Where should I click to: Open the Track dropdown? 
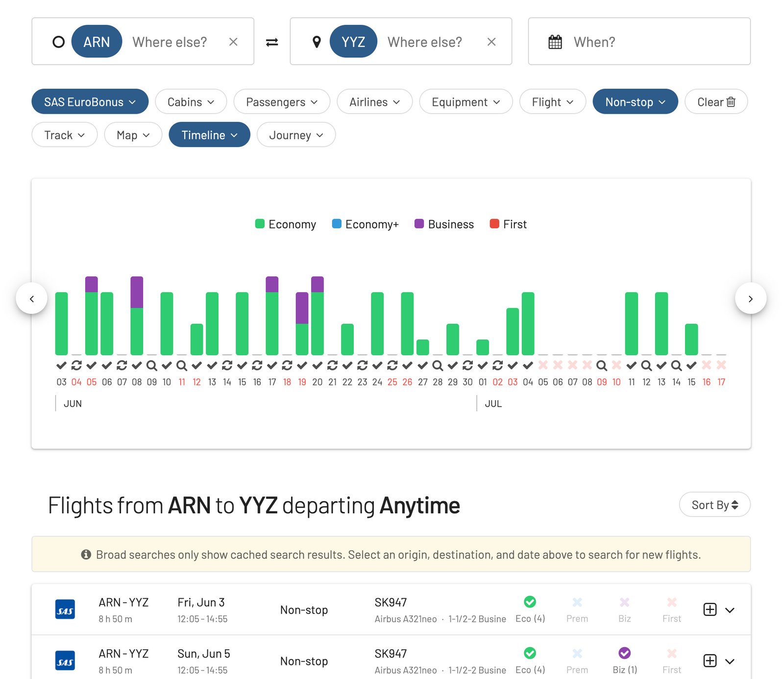(x=65, y=135)
